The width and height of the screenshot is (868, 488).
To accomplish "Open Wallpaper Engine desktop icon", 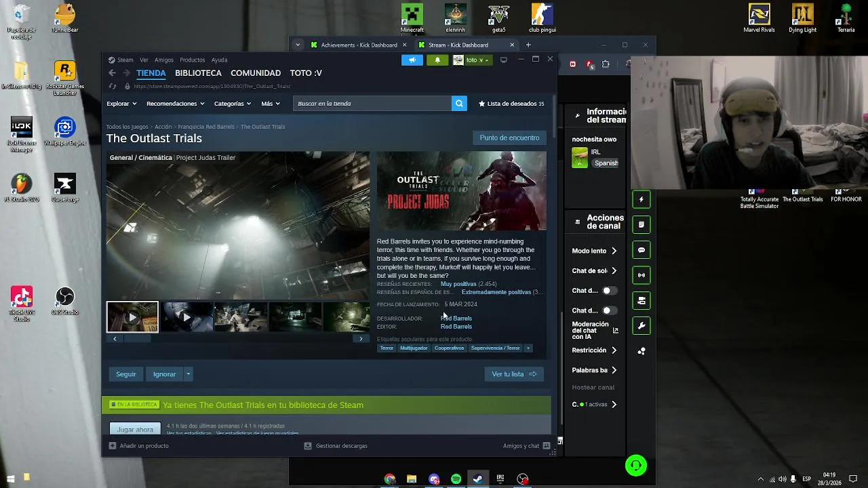I will [64, 131].
